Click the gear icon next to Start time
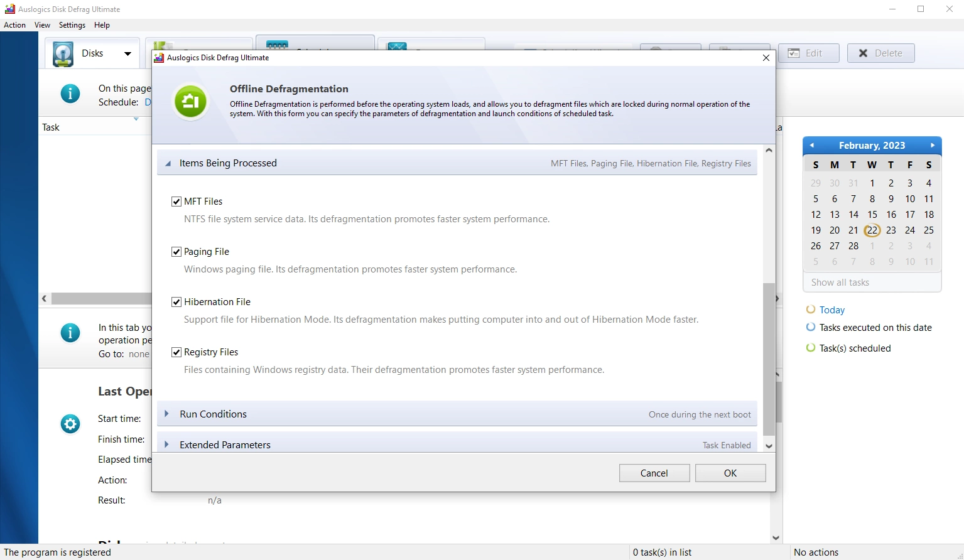The width and height of the screenshot is (964, 560). [x=70, y=424]
